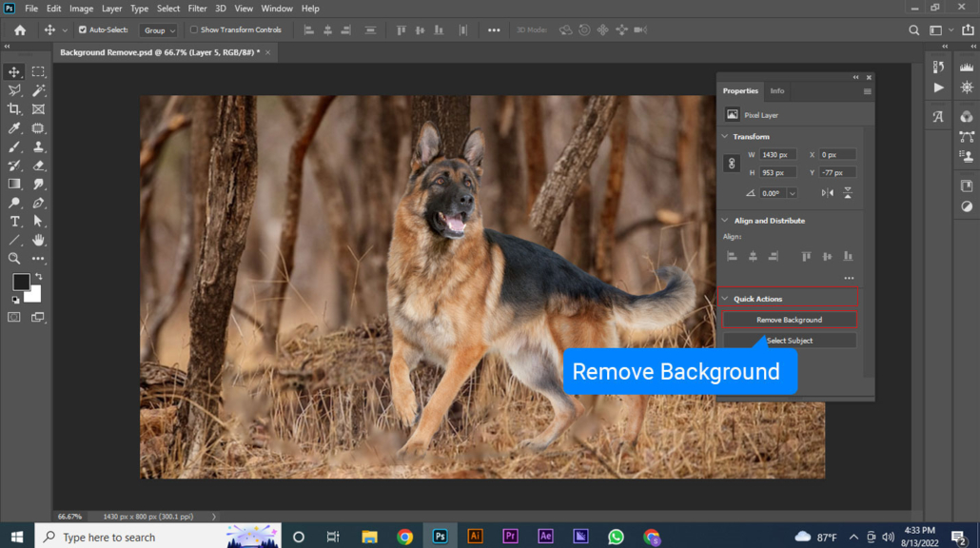Select the Crop tool

point(14,109)
